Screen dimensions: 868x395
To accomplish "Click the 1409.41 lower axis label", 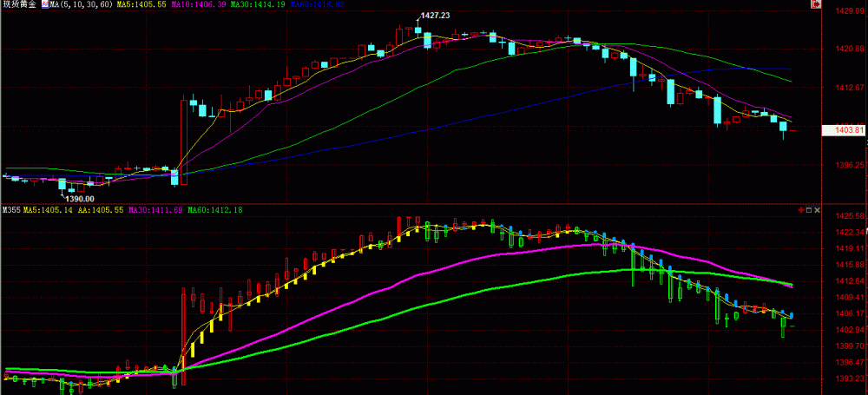I will point(851,298).
